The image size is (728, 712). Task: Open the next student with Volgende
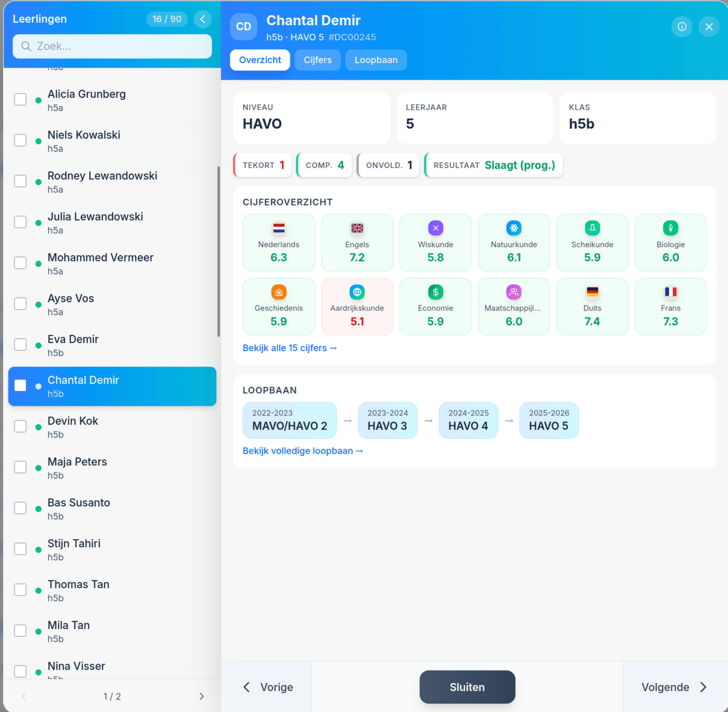pyautogui.click(x=674, y=687)
